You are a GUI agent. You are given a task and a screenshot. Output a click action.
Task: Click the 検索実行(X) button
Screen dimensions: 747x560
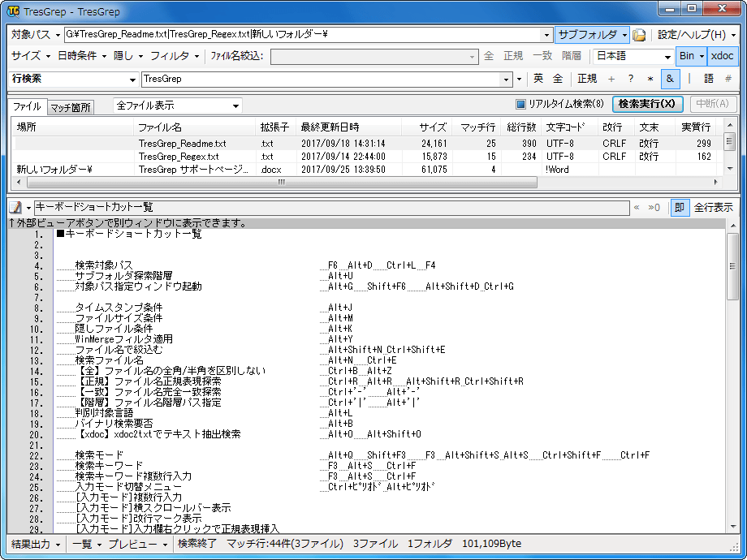tap(646, 104)
